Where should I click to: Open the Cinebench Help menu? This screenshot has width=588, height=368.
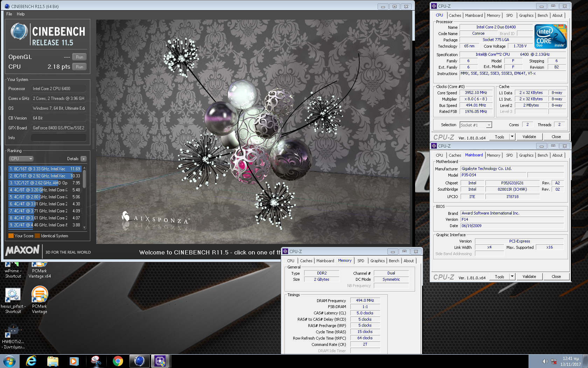(21, 14)
